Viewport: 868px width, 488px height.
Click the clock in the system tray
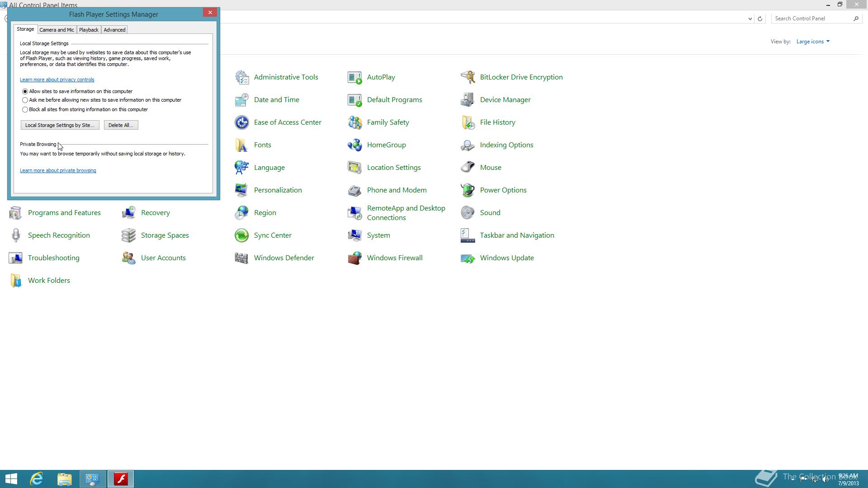[x=848, y=480]
